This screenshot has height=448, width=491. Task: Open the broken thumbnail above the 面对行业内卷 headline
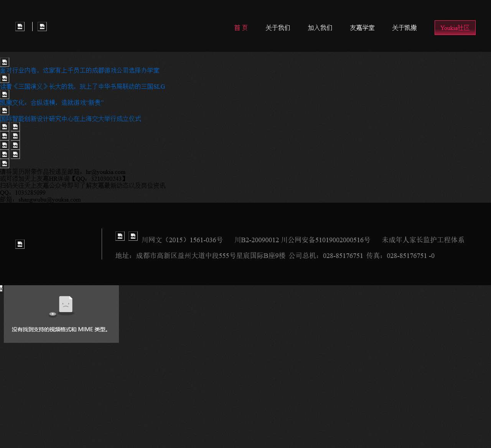click(x=5, y=62)
